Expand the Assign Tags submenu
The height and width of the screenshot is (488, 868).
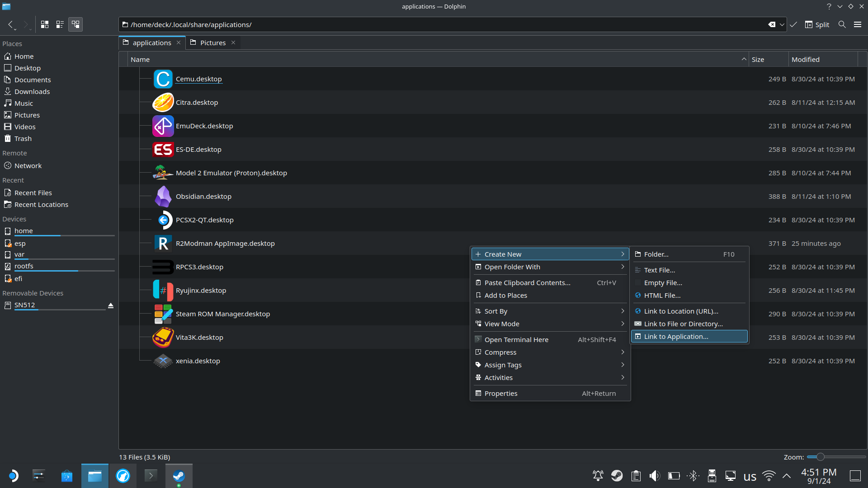[550, 365]
